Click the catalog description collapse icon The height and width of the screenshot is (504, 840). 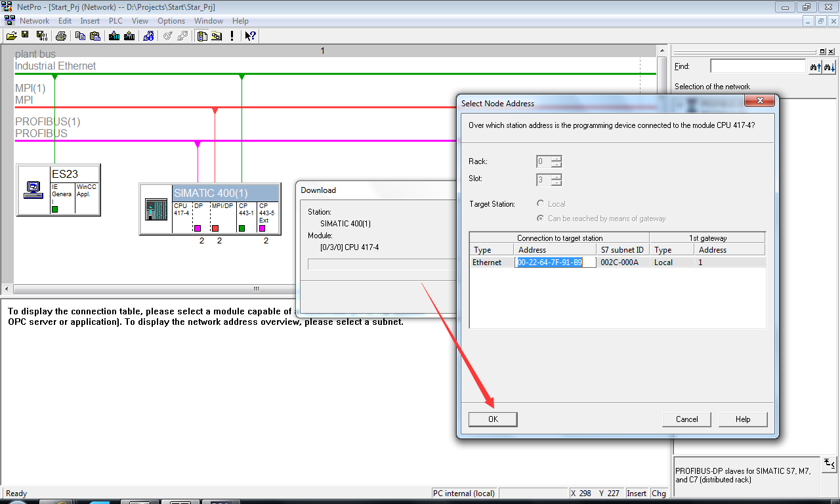point(829,464)
